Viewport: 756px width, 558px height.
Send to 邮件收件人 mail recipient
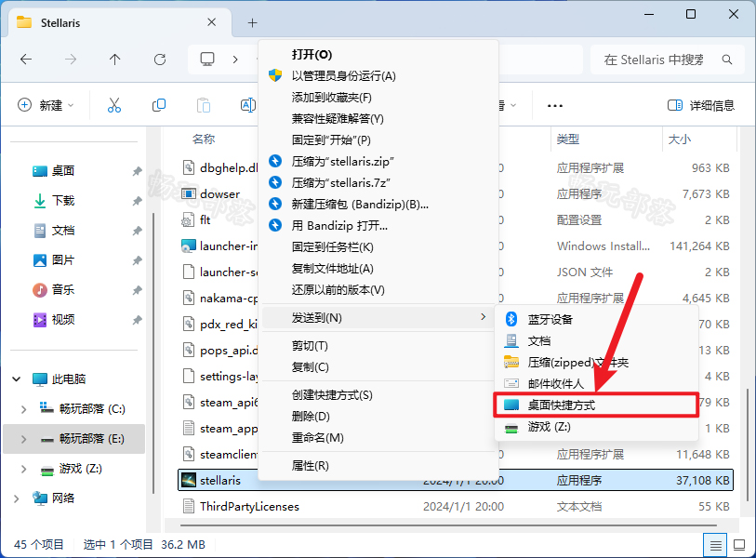click(596, 384)
